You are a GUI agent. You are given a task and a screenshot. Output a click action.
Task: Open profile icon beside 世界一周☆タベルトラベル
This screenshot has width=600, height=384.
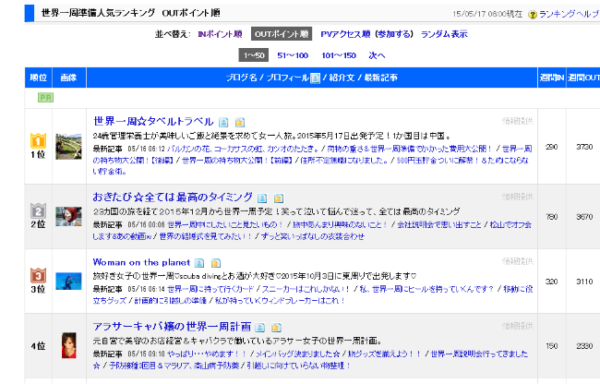(x=223, y=122)
